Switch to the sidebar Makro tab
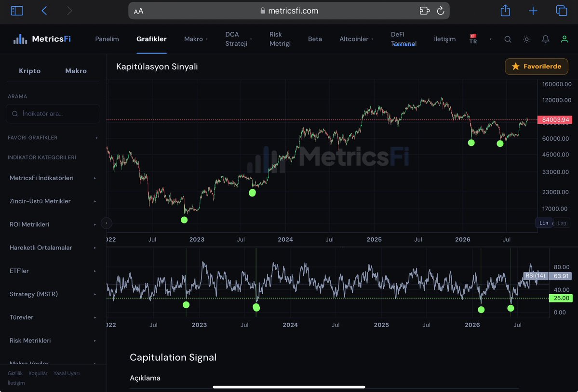Screen dimensions: 578x392 click(76, 71)
